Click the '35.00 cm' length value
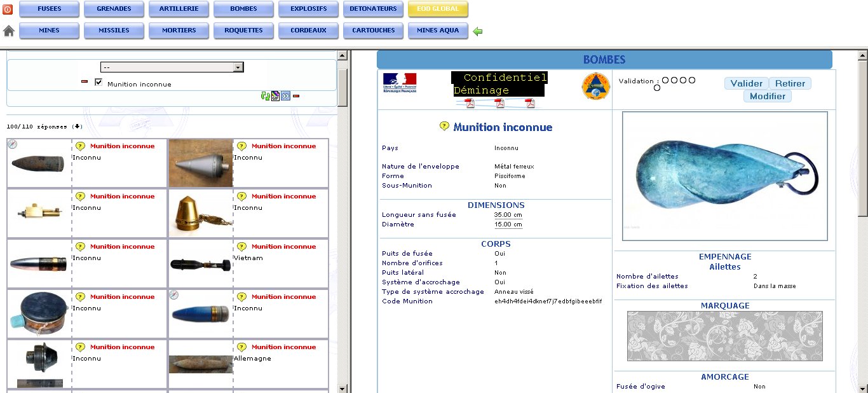The width and height of the screenshot is (868, 393). [508, 215]
